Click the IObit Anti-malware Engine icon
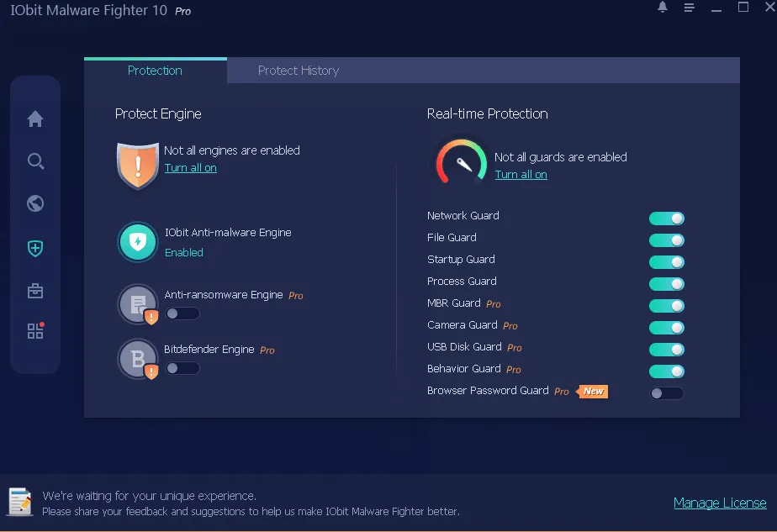This screenshot has width=777, height=532. point(137,242)
